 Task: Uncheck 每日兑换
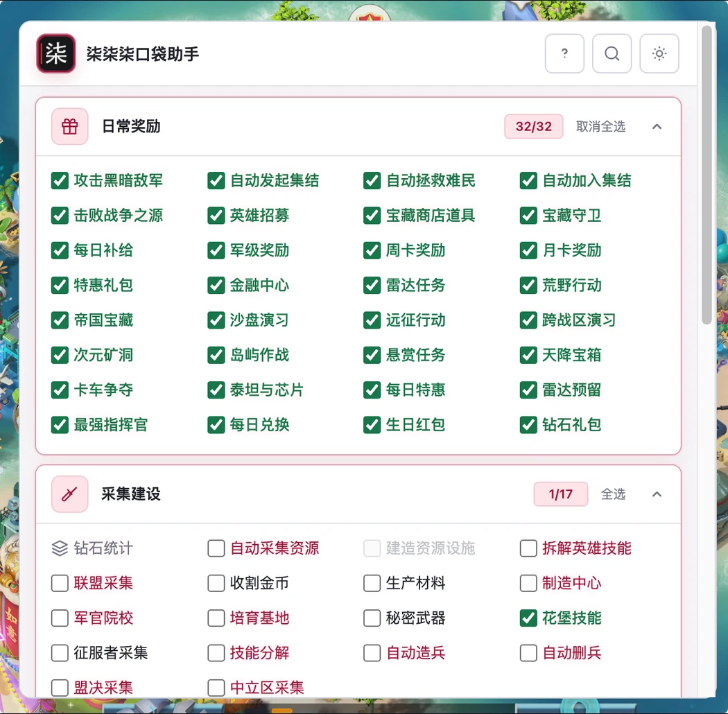coord(216,425)
